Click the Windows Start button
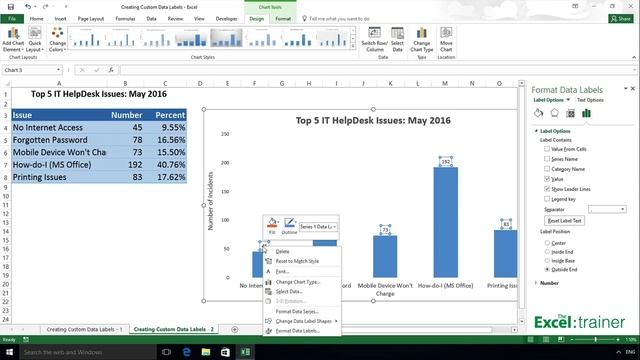This screenshot has width=640, height=360. coord(9,352)
